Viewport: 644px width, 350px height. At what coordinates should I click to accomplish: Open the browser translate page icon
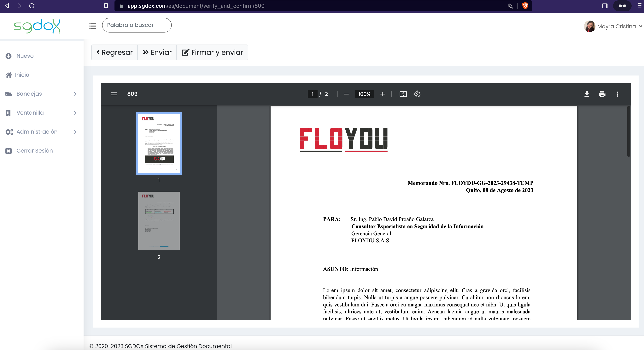pos(510,6)
